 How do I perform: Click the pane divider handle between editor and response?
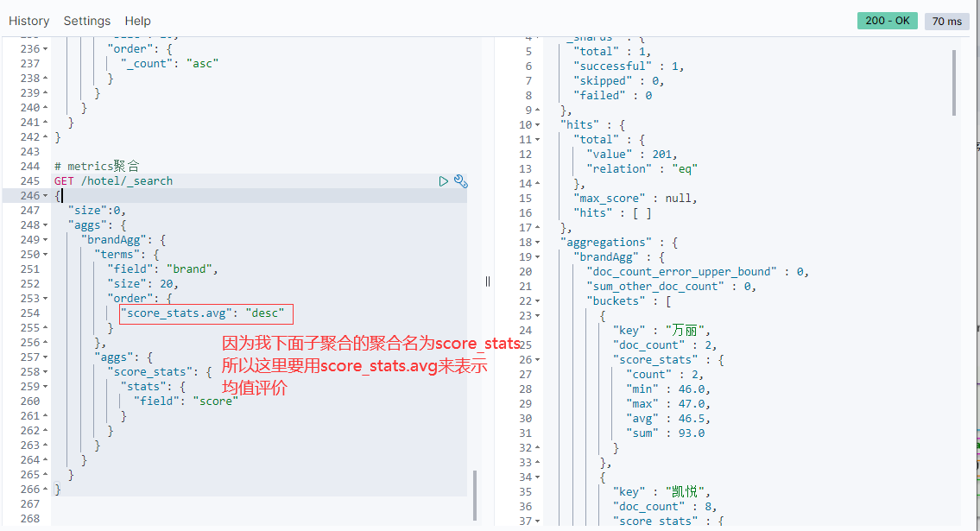coord(488,281)
